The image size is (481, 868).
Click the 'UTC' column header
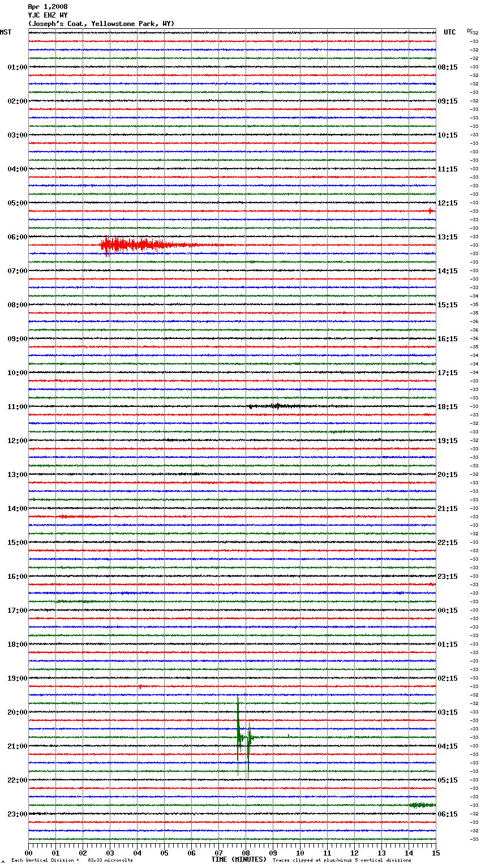pyautogui.click(x=450, y=32)
